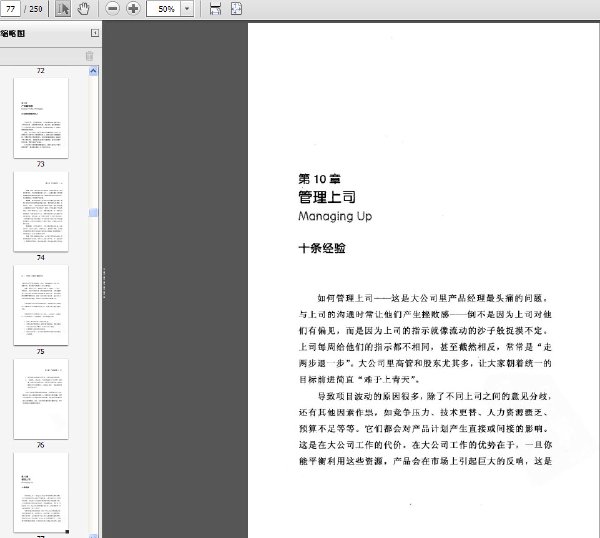Click the section heading 十条经验
The width and height of the screenshot is (600, 538).
pyautogui.click(x=322, y=248)
